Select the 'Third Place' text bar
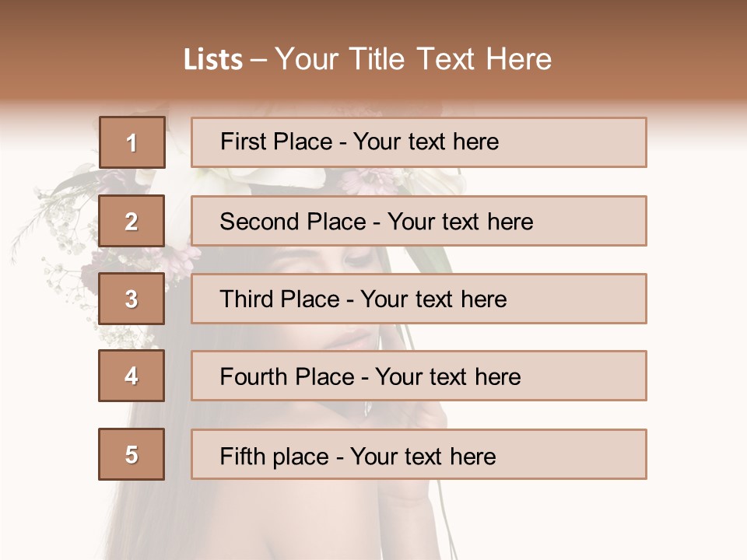 419,299
